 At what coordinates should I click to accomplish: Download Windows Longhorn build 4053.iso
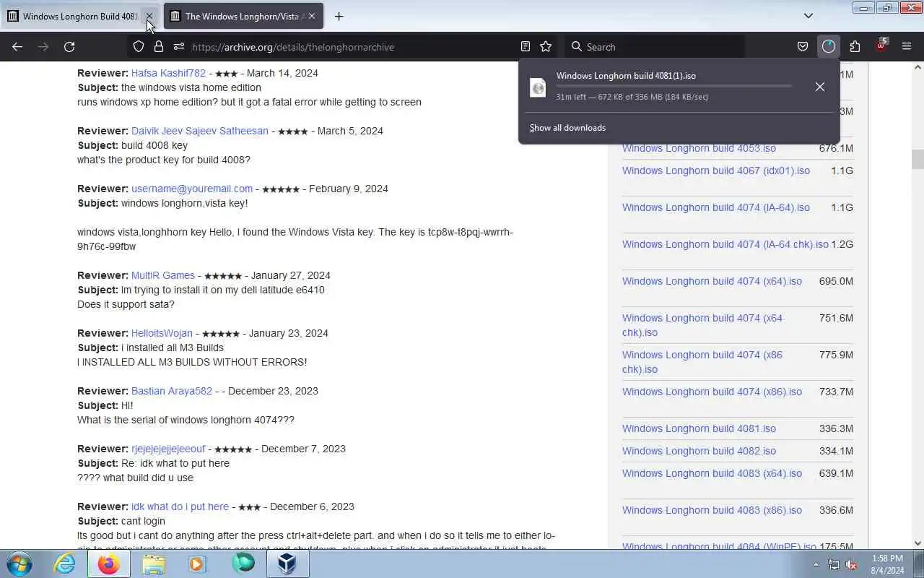point(699,148)
